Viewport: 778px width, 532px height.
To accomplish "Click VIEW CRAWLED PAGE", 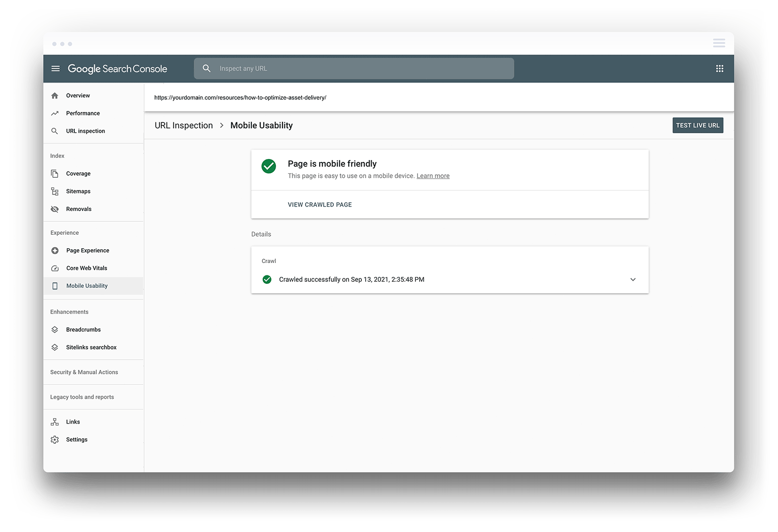I will click(320, 205).
